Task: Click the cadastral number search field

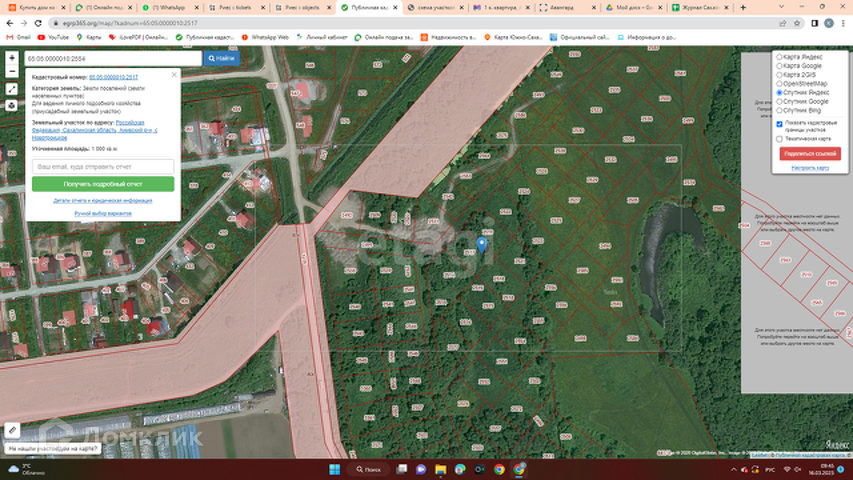Action: coord(112,59)
